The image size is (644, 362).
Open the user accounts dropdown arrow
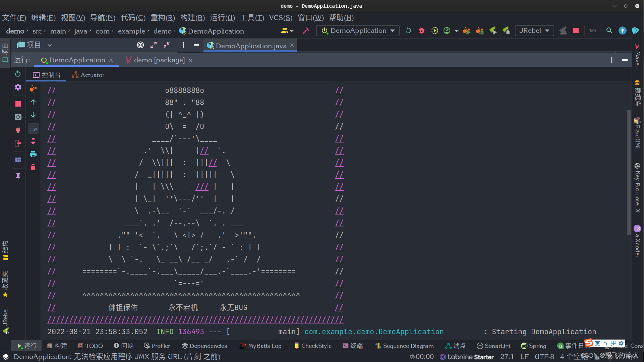[x=292, y=31]
